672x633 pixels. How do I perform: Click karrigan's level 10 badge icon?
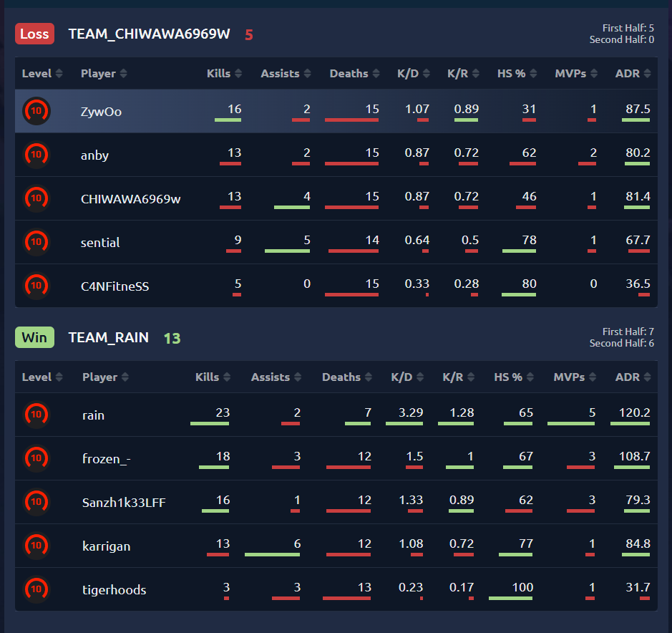click(x=36, y=546)
